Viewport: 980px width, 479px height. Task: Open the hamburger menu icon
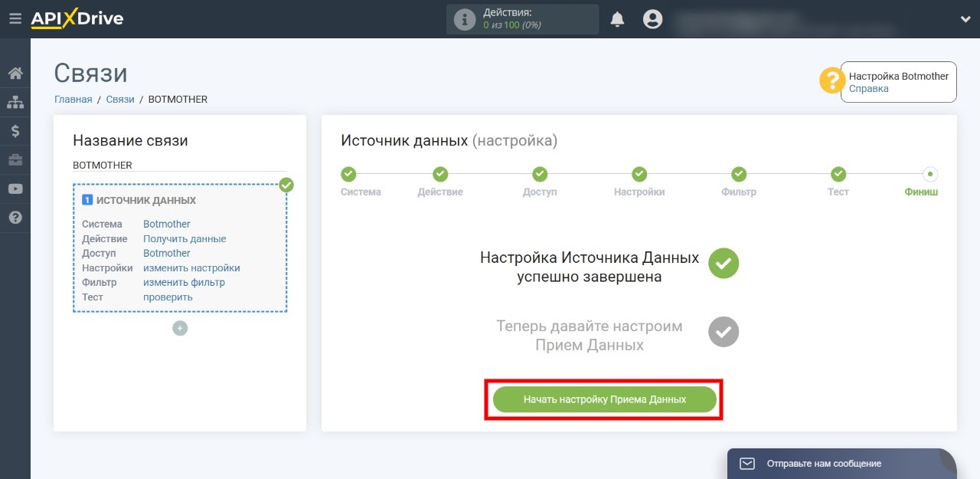pyautogui.click(x=15, y=19)
